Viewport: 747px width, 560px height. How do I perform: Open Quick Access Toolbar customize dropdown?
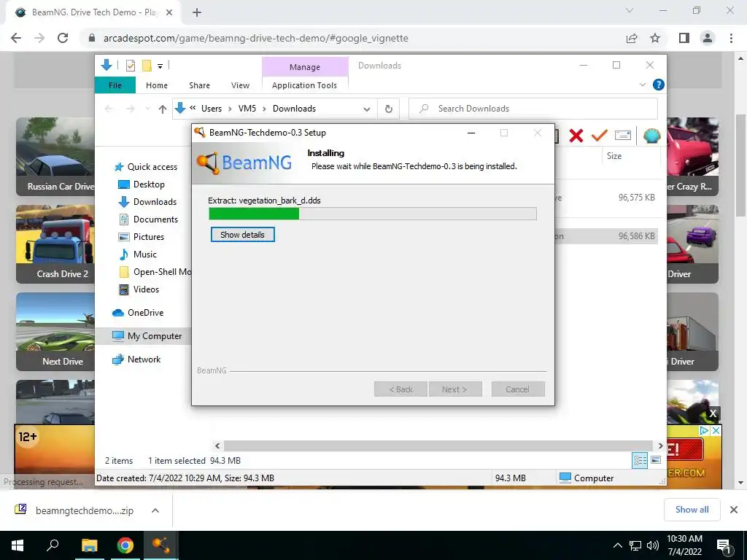tap(160, 66)
